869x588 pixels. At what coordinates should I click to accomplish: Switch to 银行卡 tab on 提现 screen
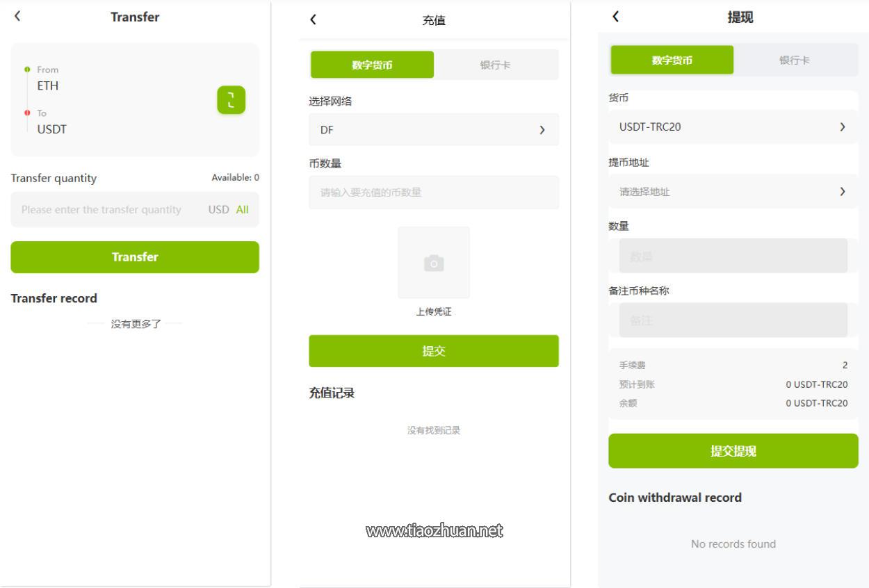794,60
